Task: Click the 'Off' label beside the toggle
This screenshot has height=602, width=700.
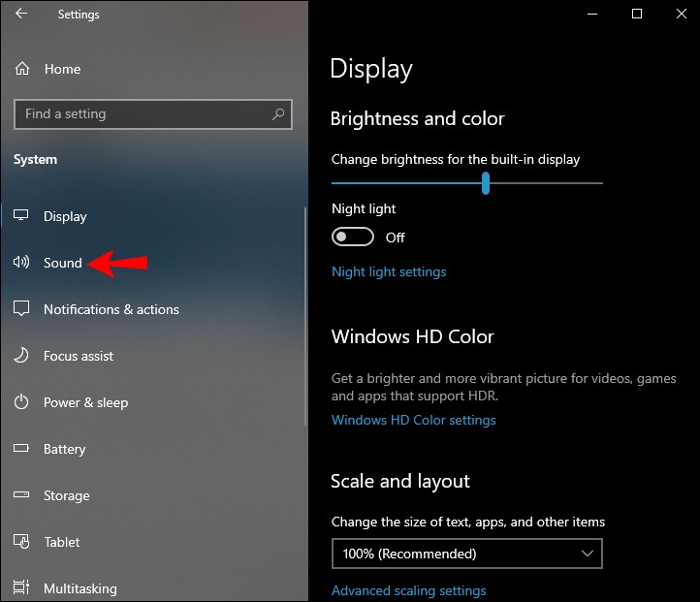Action: pyautogui.click(x=396, y=238)
